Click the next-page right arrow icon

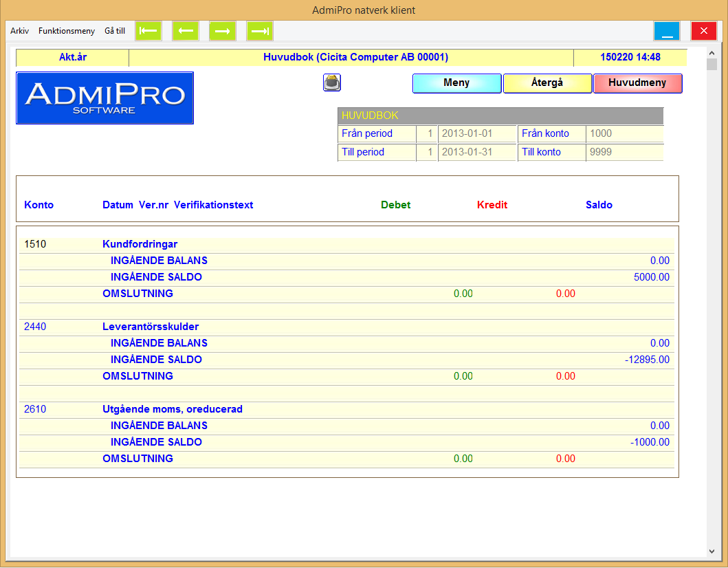click(222, 31)
